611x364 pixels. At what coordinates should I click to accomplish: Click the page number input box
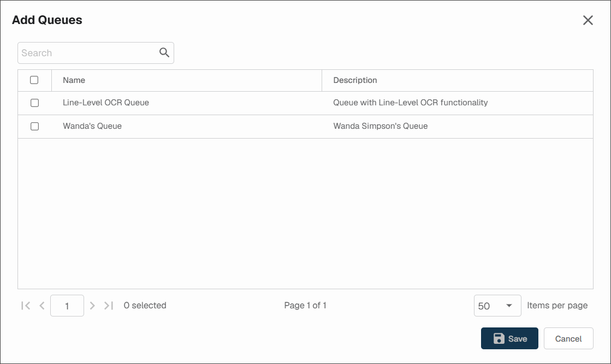(x=67, y=306)
